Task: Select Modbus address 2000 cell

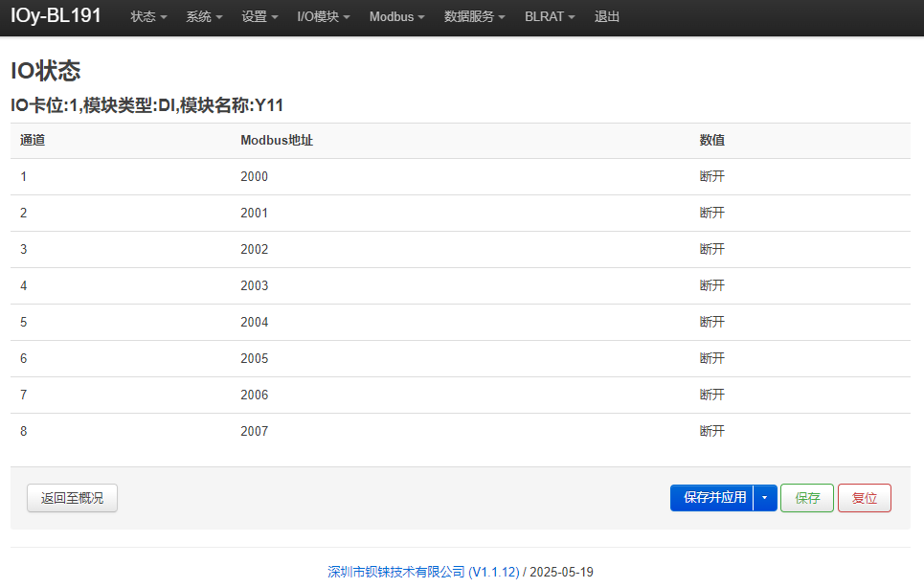Action: (x=254, y=177)
